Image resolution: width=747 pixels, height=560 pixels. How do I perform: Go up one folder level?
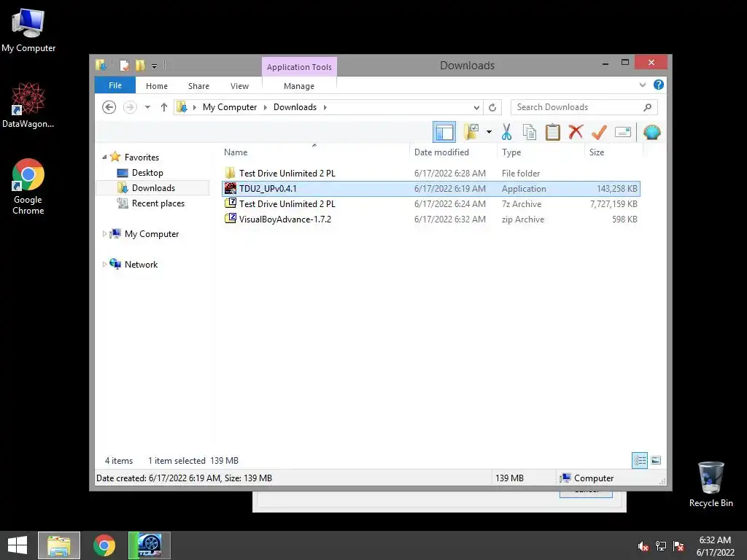(164, 107)
